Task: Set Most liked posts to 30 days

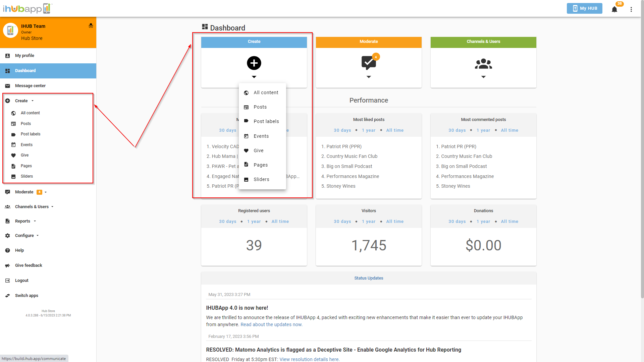Action: pos(342,130)
